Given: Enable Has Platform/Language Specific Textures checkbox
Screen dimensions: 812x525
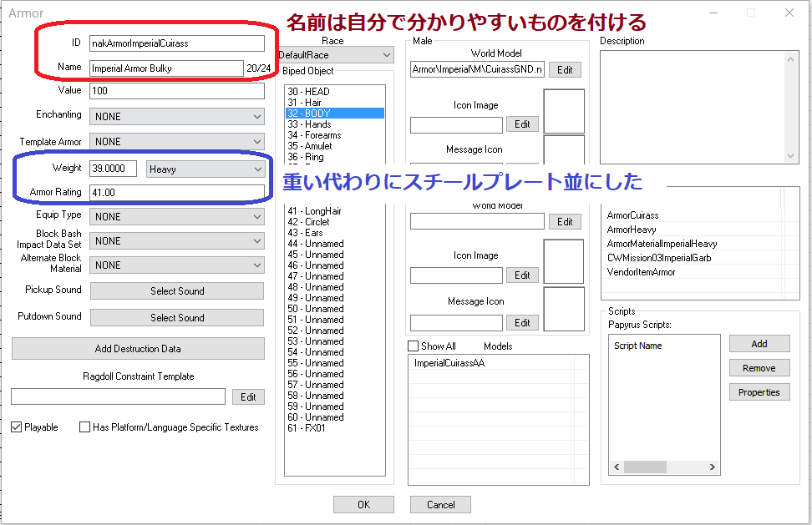Looking at the screenshot, I should tap(84, 427).
